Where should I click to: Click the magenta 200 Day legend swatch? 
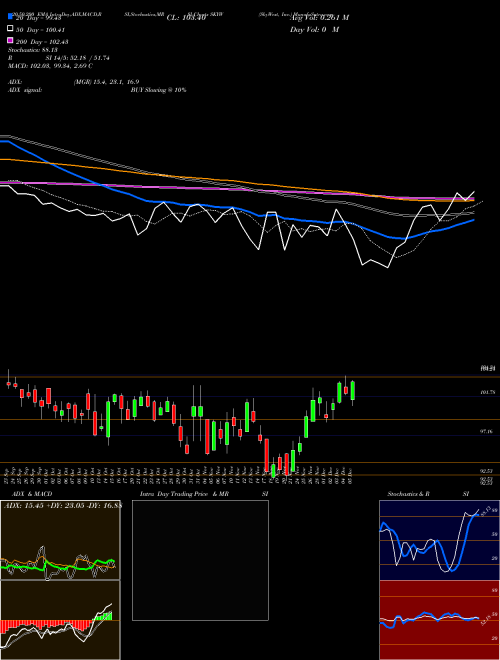tap(10, 40)
